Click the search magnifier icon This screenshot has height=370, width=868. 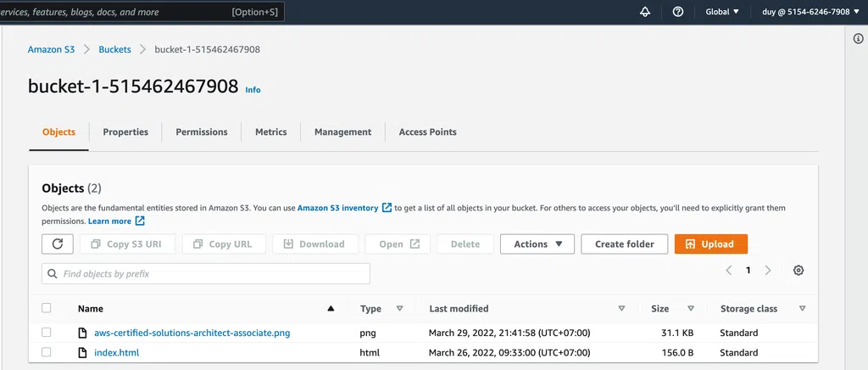click(53, 273)
